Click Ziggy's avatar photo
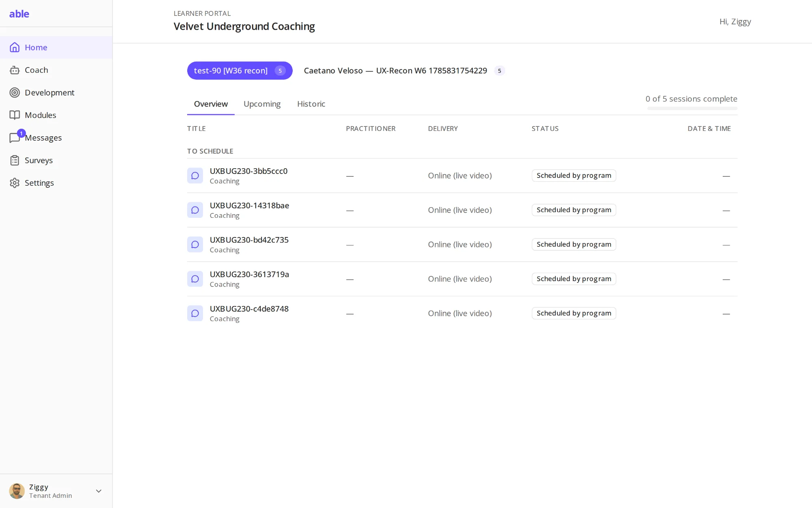Image resolution: width=812 pixels, height=508 pixels. pyautogui.click(x=17, y=491)
